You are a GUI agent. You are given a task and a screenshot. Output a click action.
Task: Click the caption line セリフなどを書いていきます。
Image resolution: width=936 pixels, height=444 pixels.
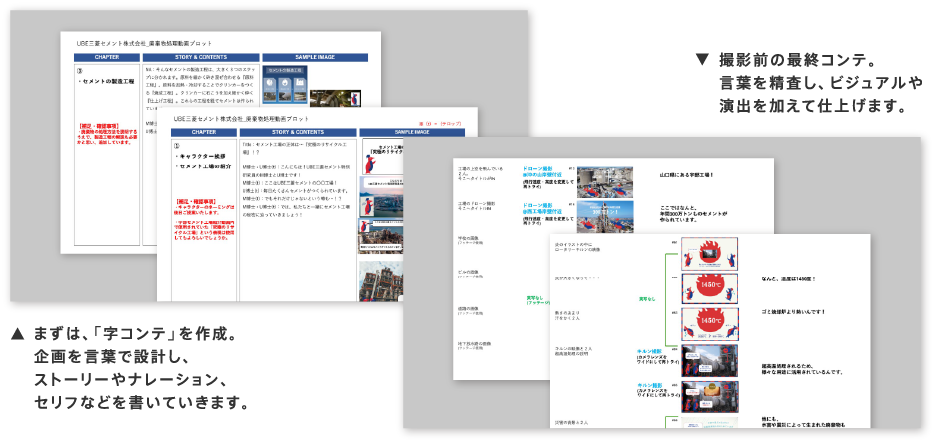coord(141,403)
